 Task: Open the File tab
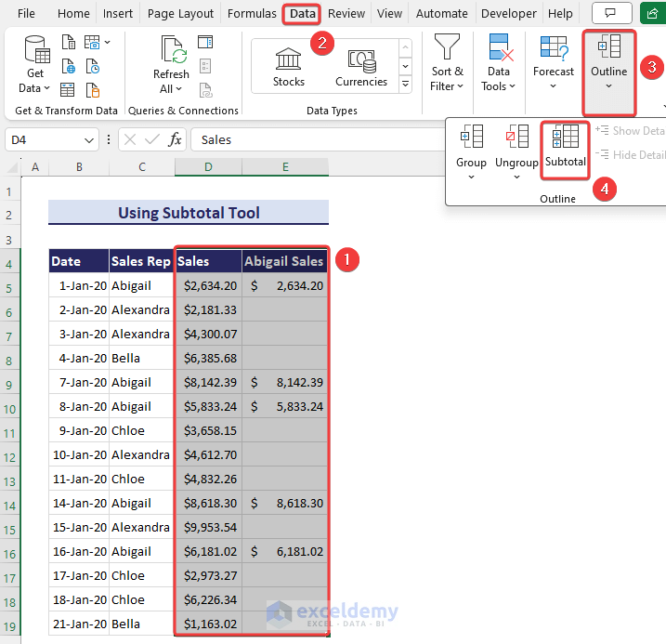[x=26, y=14]
